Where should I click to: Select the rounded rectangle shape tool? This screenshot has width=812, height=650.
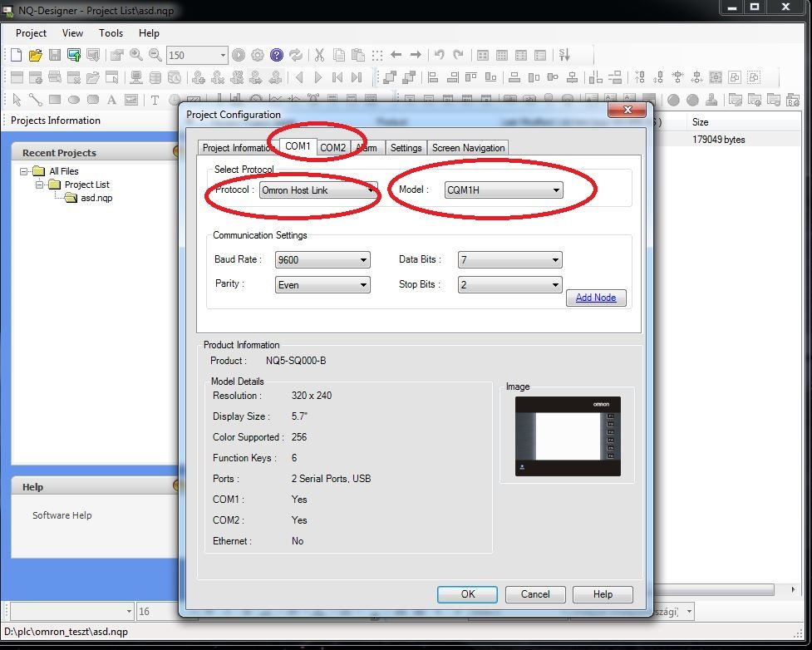tap(93, 100)
